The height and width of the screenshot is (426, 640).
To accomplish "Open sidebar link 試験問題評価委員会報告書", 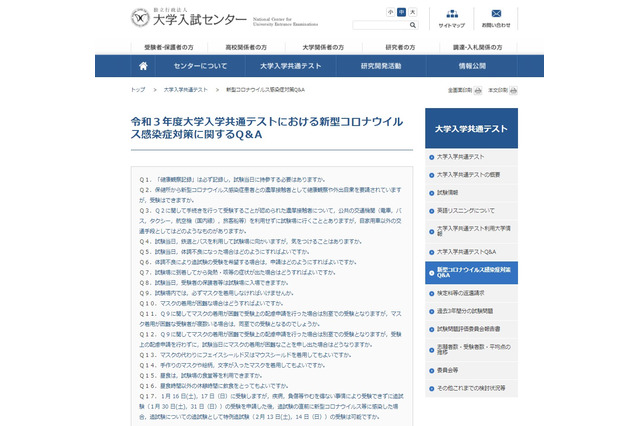I will pyautogui.click(x=471, y=329).
